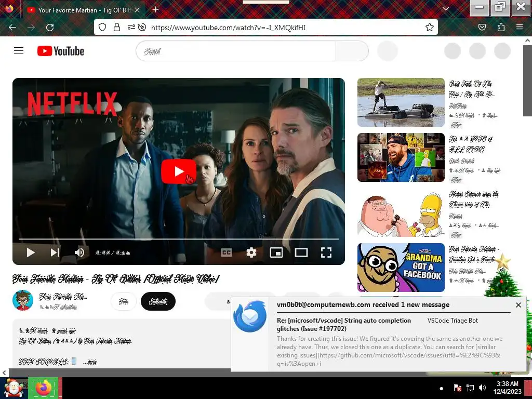
Task: Click the taskbar clock showing 3:38 AM
Action: [x=507, y=388]
